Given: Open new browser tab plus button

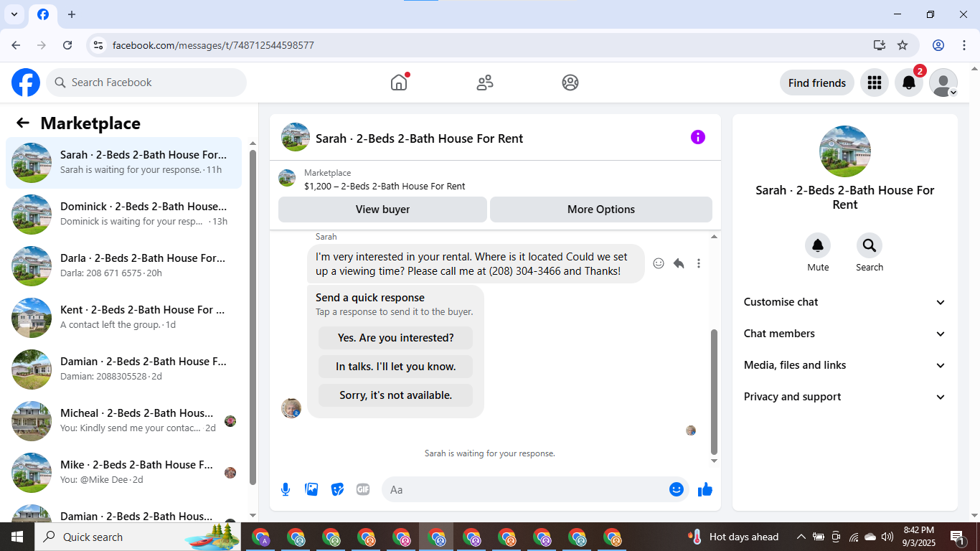Looking at the screenshot, I should [72, 14].
